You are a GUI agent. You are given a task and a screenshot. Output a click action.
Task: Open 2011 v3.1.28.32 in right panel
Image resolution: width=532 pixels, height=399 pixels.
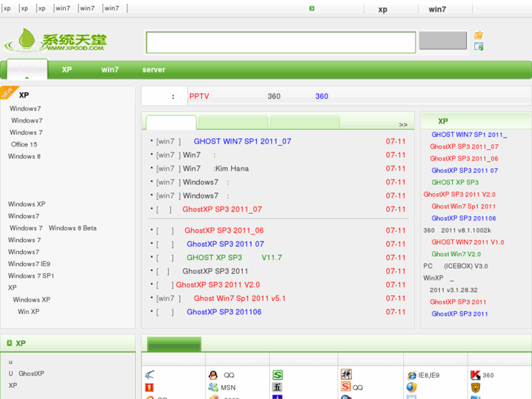tap(453, 290)
